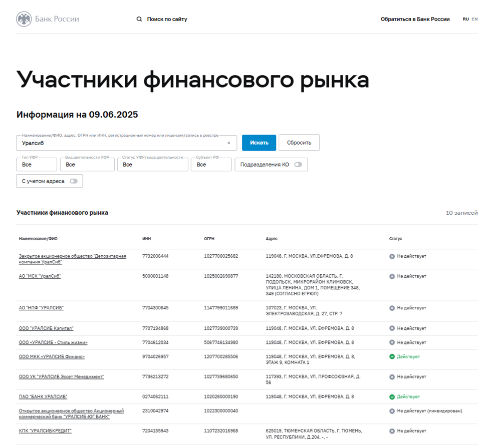Enable the С учетом адреса toggle

[x=74, y=181]
